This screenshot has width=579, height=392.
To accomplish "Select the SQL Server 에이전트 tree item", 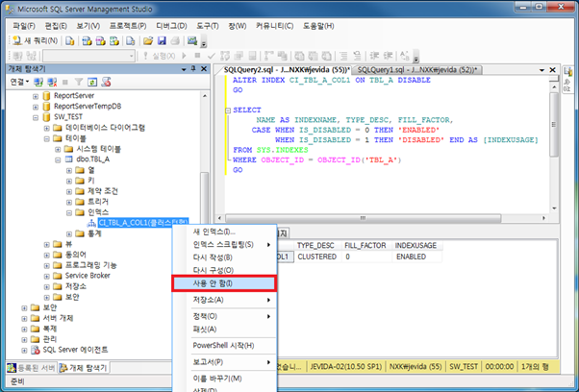I will click(75, 350).
